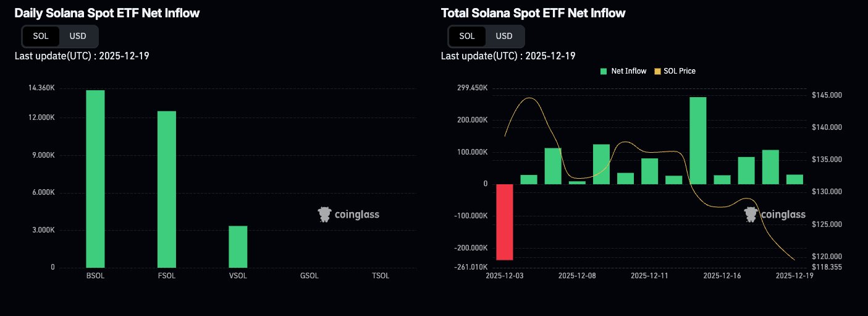Screen dimensions: 868x316
Task: Click the 2025-12-08 date marker
Action: [x=577, y=276]
